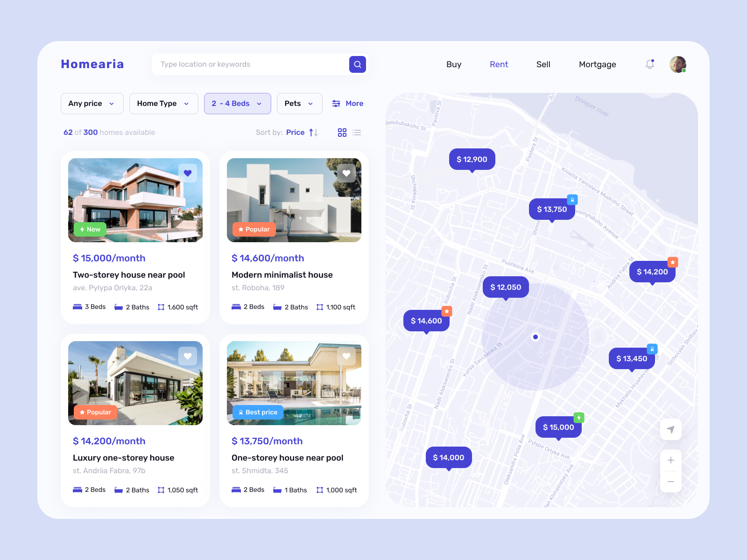The height and width of the screenshot is (560, 747).
Task: Unfavorite the Two-storey house near pool
Action: [188, 173]
